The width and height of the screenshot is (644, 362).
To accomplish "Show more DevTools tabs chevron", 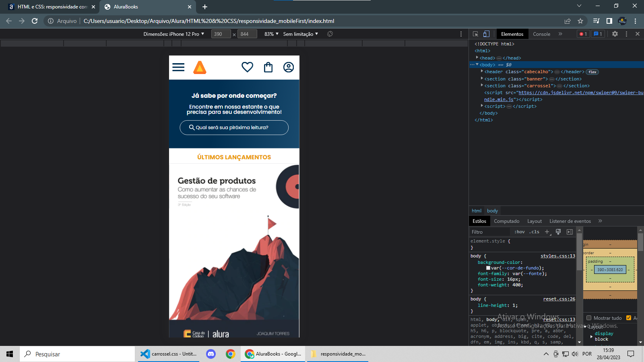I will coord(560,34).
